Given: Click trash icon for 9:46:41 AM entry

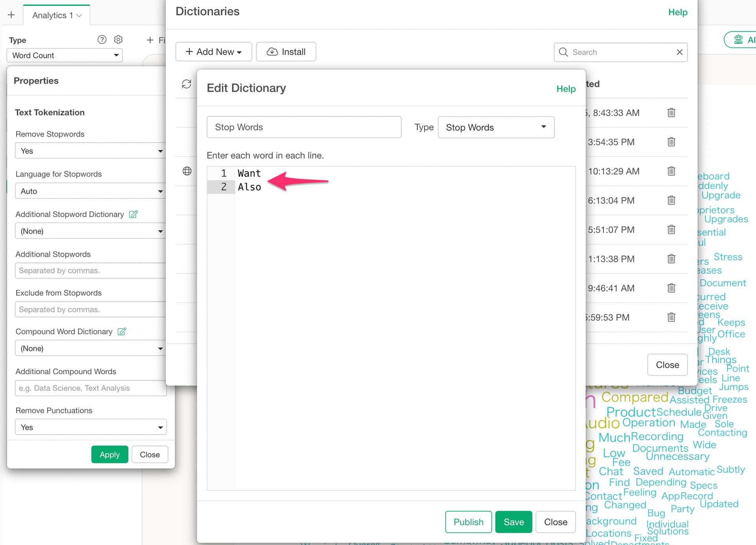Looking at the screenshot, I should tap(671, 288).
